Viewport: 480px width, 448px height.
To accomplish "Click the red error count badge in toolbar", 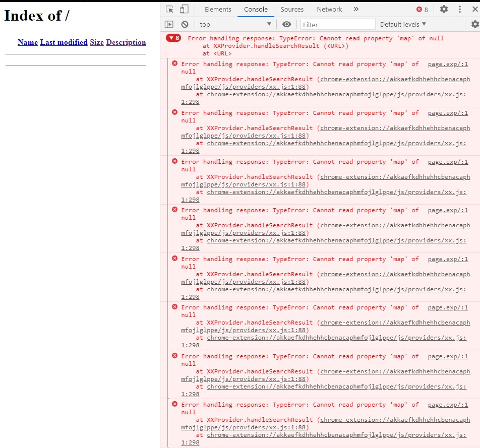I will (422, 10).
